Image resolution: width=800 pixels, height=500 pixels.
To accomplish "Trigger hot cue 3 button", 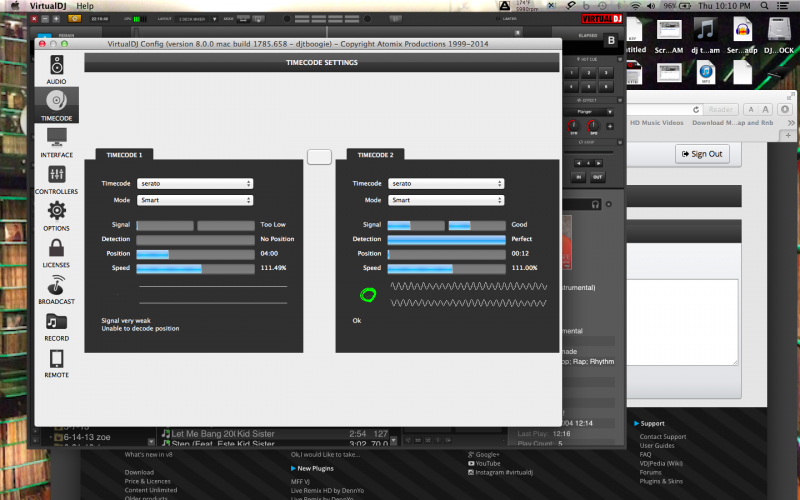I will pos(606,73).
